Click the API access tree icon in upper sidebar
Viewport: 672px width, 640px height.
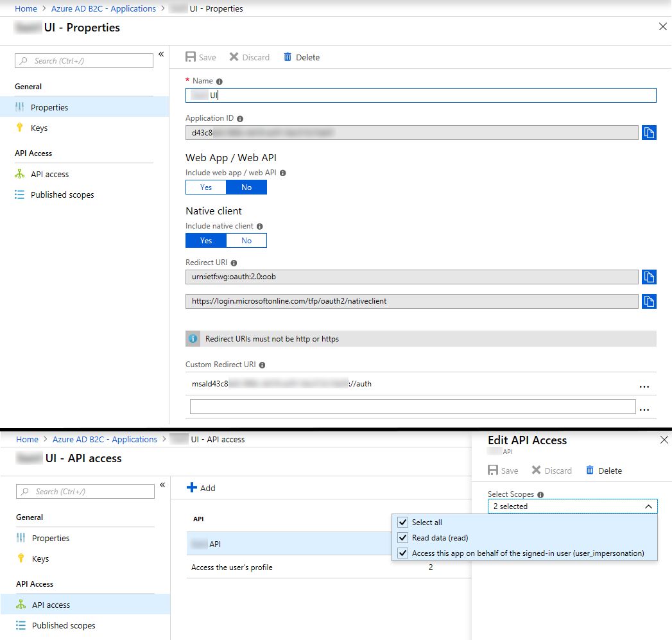pos(20,173)
